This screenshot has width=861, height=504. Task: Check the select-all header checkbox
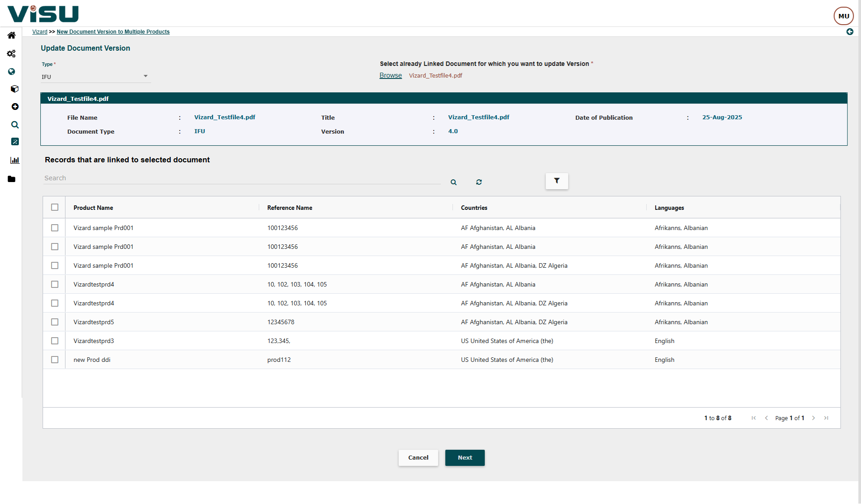pos(55,207)
